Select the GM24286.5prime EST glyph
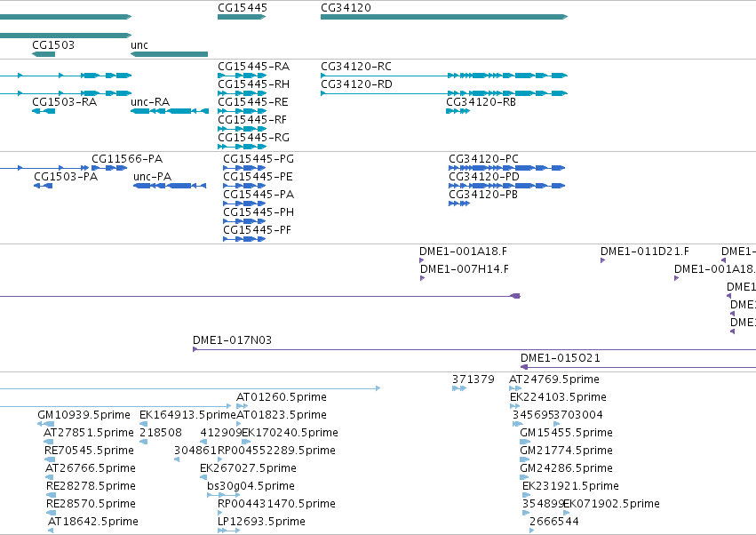756x535 pixels. coord(524,477)
